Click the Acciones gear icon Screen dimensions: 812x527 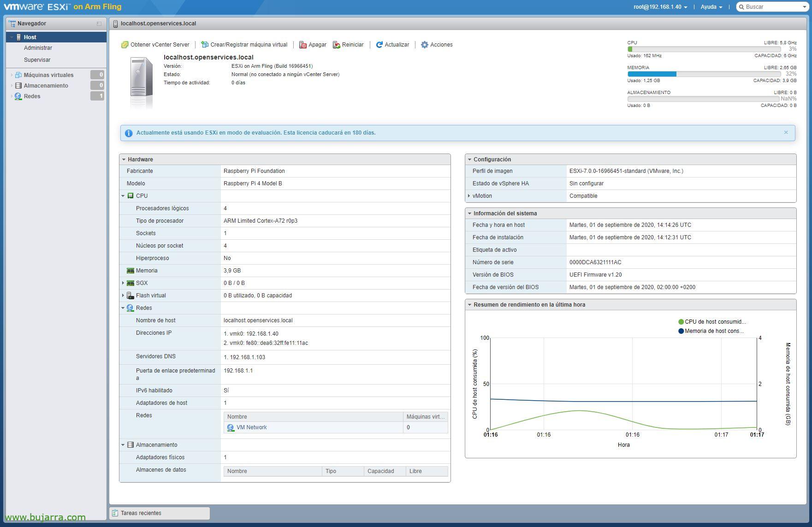pyautogui.click(x=425, y=45)
